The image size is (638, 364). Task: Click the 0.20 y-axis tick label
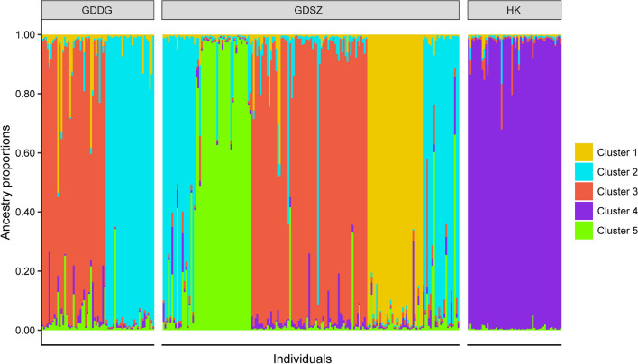(x=25, y=271)
